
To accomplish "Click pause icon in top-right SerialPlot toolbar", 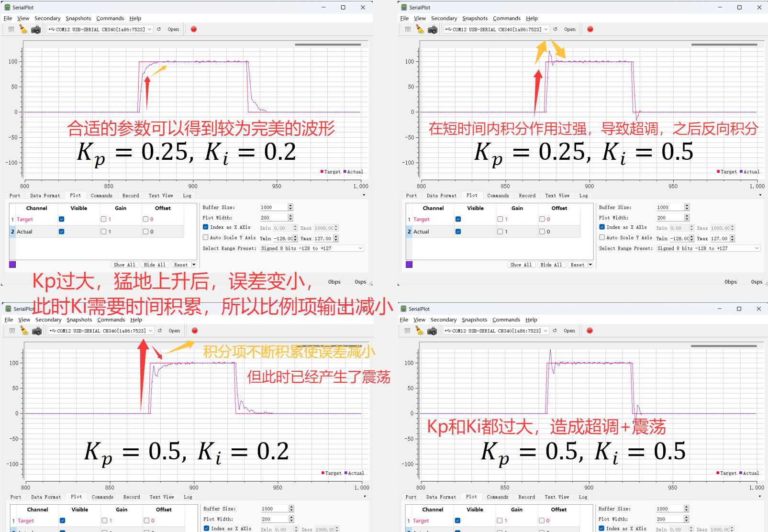I will [x=408, y=29].
